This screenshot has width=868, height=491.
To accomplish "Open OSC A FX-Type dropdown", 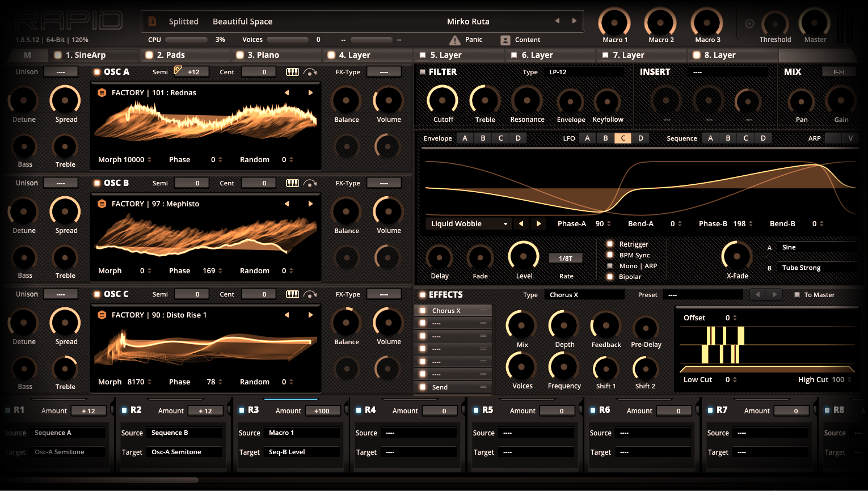I will point(384,72).
